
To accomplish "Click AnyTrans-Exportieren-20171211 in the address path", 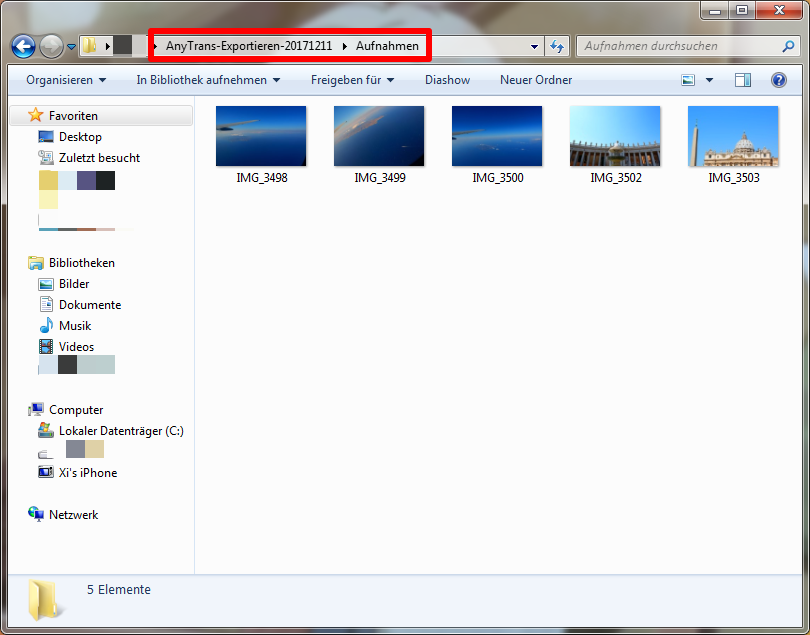I will 248,46.
